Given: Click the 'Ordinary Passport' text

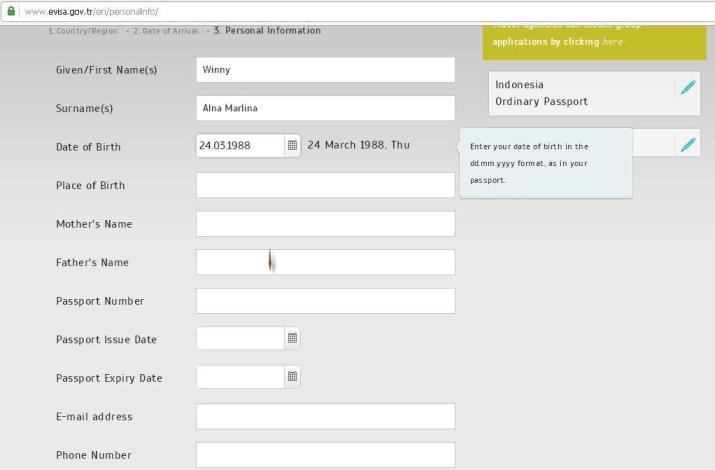Looking at the screenshot, I should point(541,101).
